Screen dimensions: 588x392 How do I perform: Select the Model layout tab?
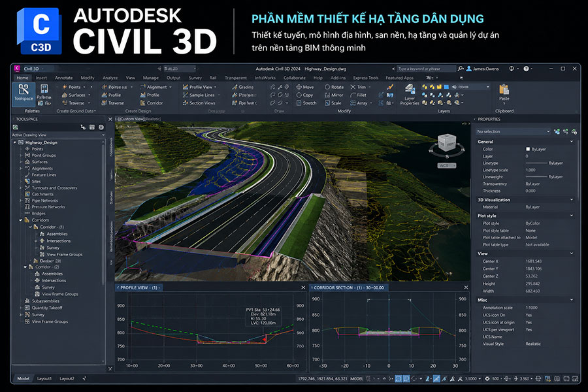click(24, 379)
